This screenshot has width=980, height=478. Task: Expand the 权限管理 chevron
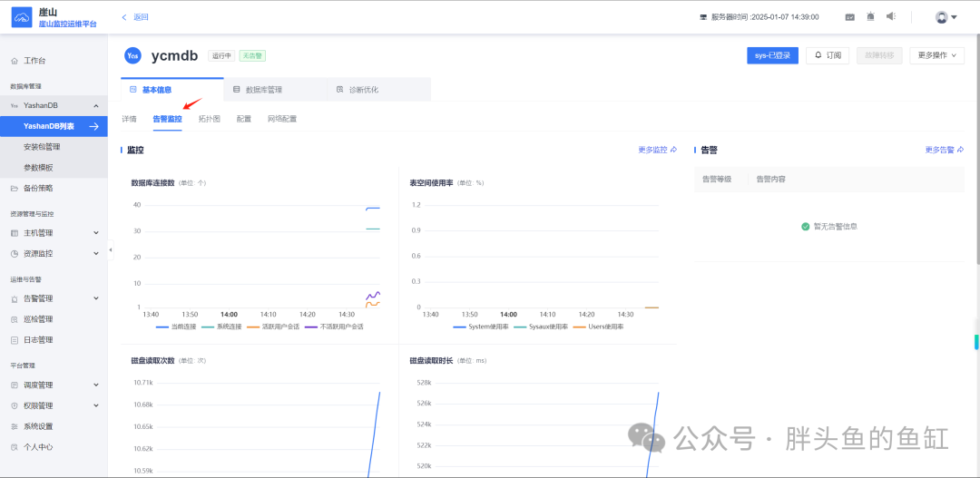(x=95, y=405)
